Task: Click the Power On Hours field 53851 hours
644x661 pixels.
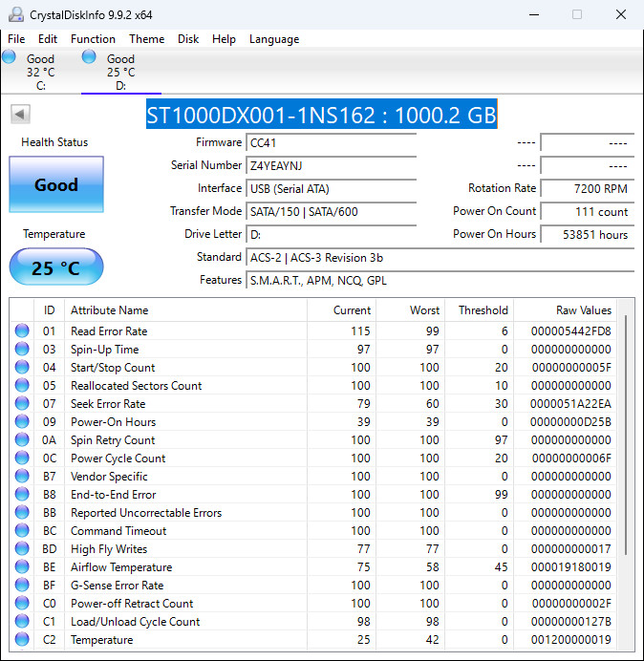Action: pyautogui.click(x=588, y=234)
